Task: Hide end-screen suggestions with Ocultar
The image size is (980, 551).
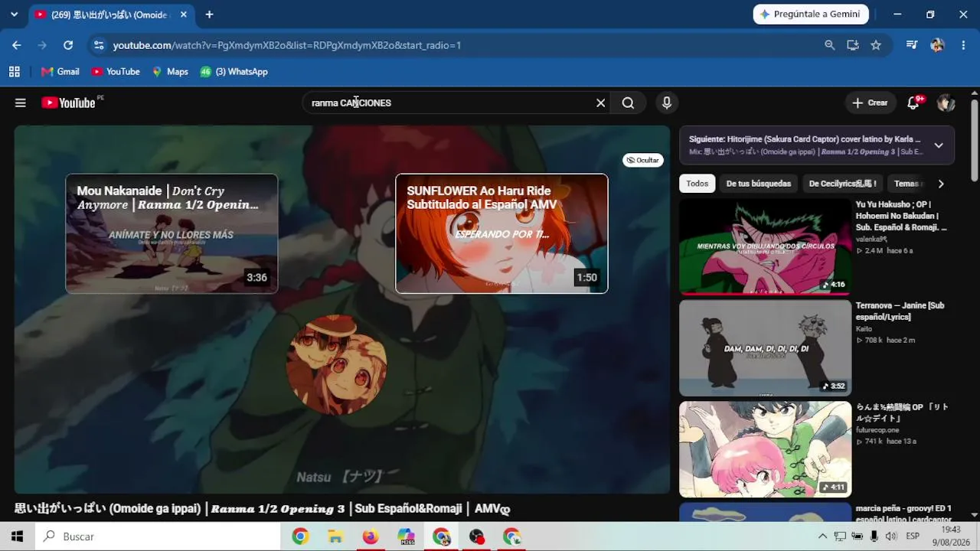Action: [x=643, y=160]
